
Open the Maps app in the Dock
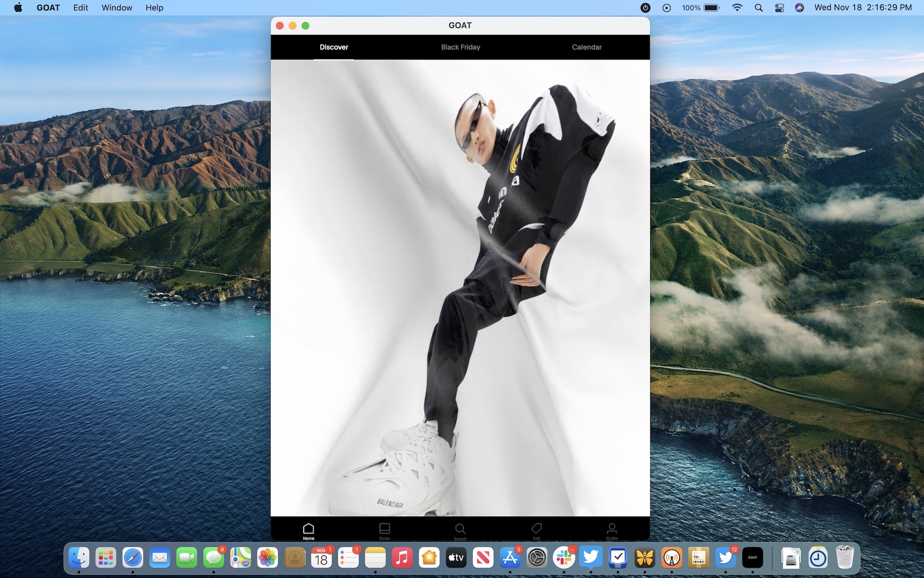click(x=241, y=558)
